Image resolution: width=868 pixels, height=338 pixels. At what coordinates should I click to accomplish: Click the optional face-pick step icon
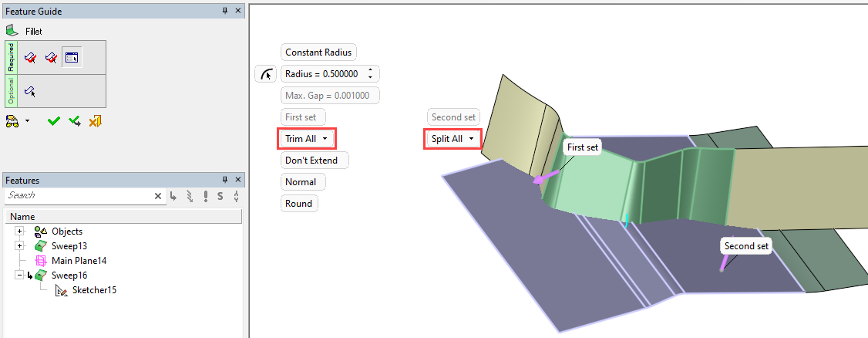[x=31, y=91]
